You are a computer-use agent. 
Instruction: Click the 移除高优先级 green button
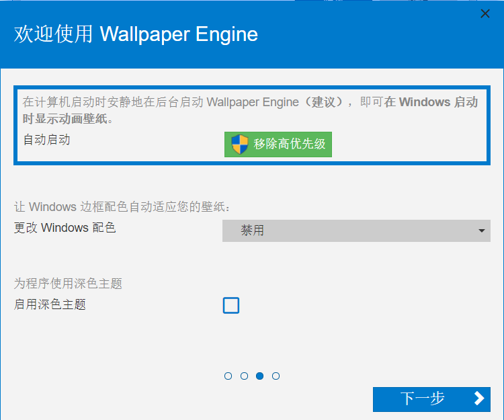click(278, 144)
